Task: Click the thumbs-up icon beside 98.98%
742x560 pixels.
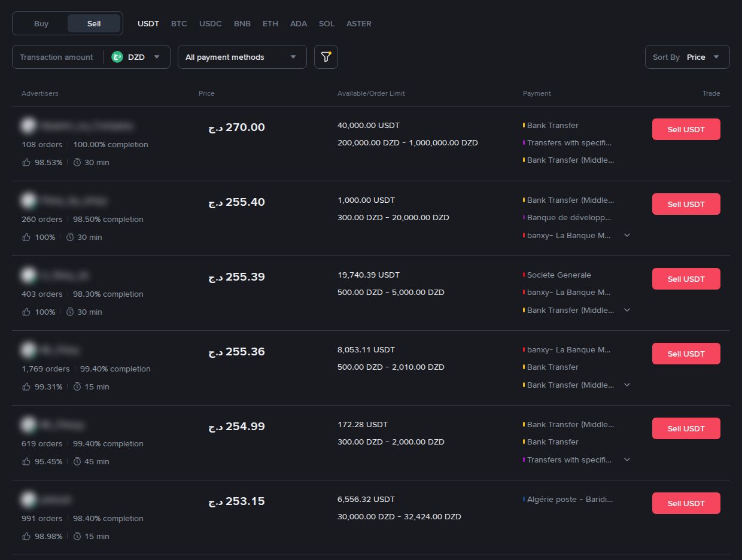Action: pos(26,536)
